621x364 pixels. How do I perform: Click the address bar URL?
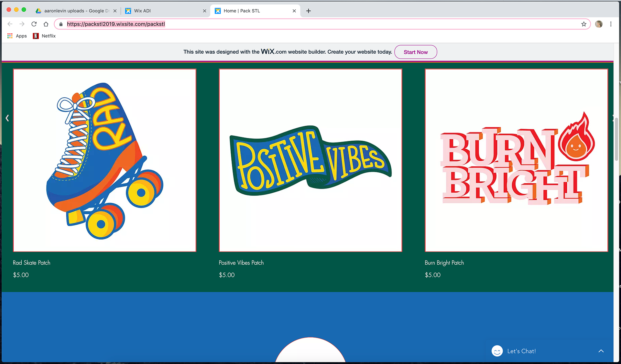tap(116, 24)
